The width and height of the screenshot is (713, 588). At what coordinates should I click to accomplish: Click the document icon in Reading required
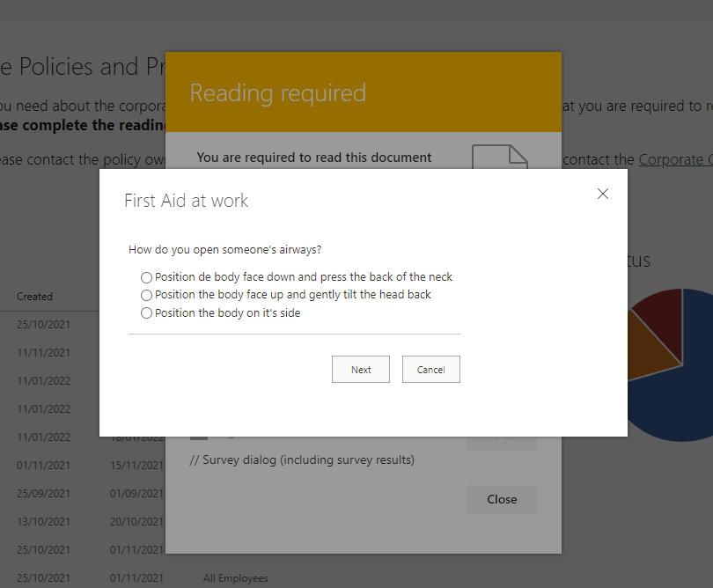click(x=500, y=156)
